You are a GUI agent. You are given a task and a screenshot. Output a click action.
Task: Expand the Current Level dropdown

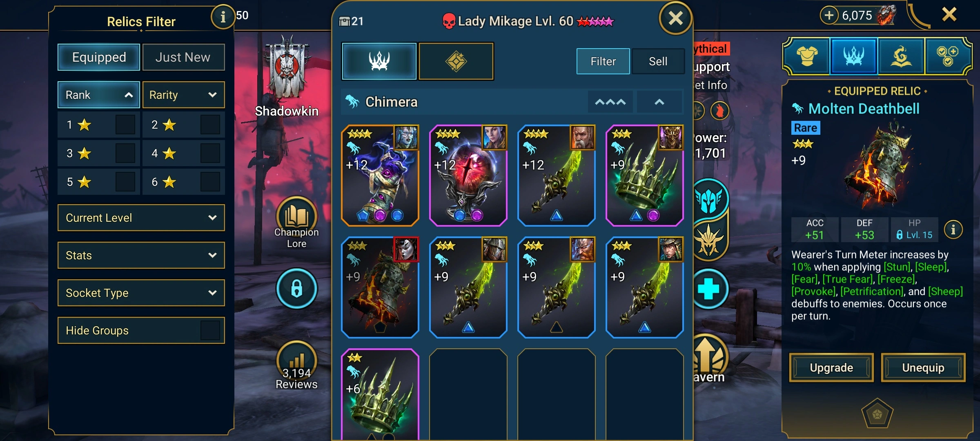141,218
